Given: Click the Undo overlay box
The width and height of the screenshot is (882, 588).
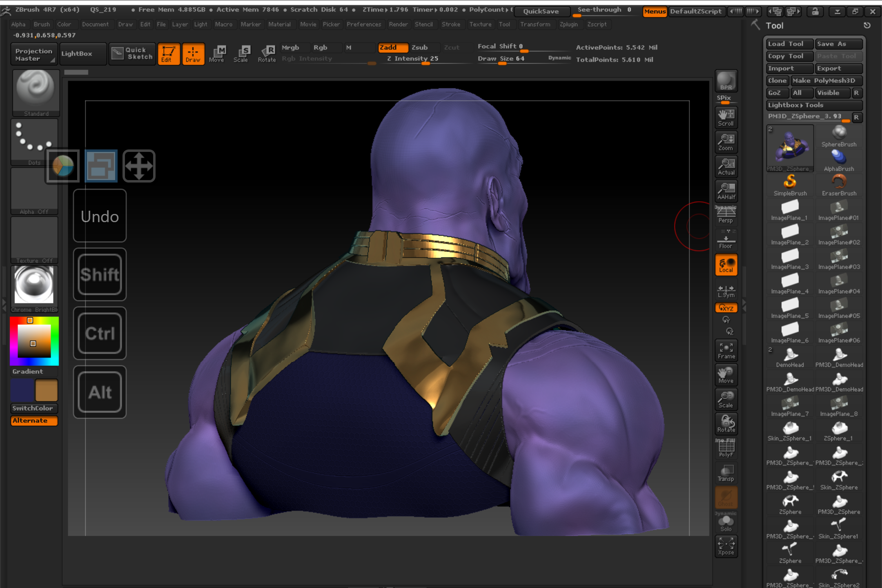Looking at the screenshot, I should [x=100, y=216].
